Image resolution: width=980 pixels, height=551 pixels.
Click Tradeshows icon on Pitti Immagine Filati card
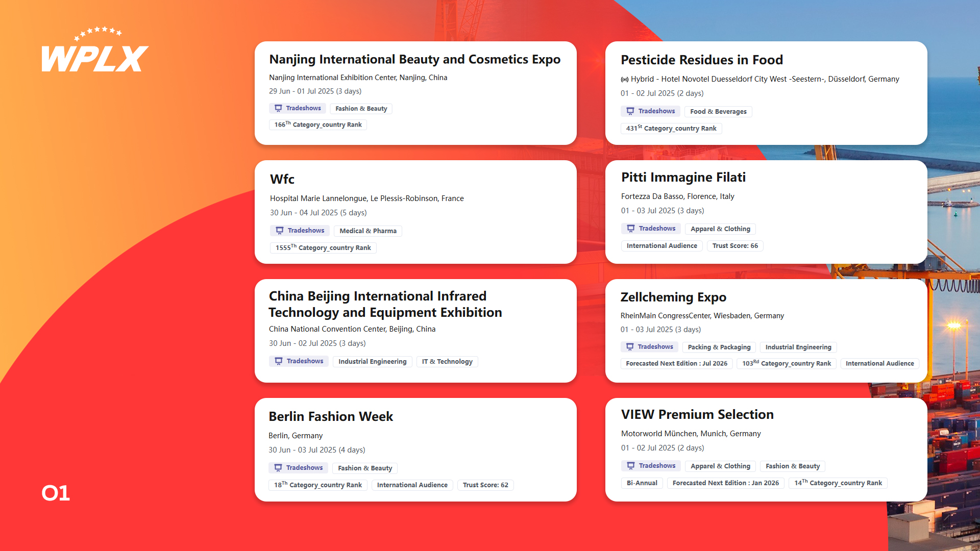[631, 229]
